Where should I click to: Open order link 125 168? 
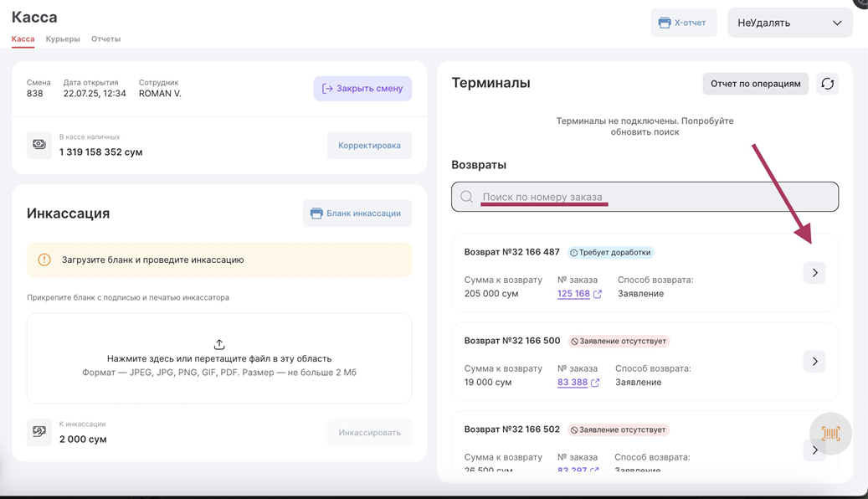click(x=573, y=294)
